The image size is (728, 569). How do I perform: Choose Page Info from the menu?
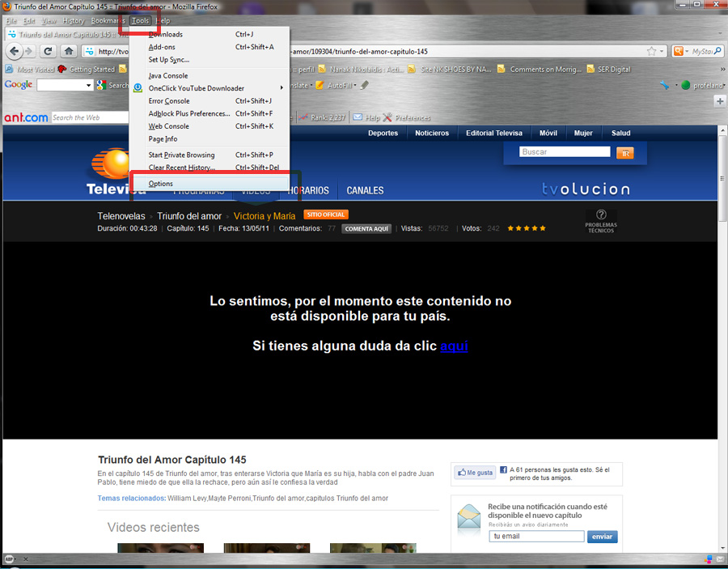coord(210,138)
